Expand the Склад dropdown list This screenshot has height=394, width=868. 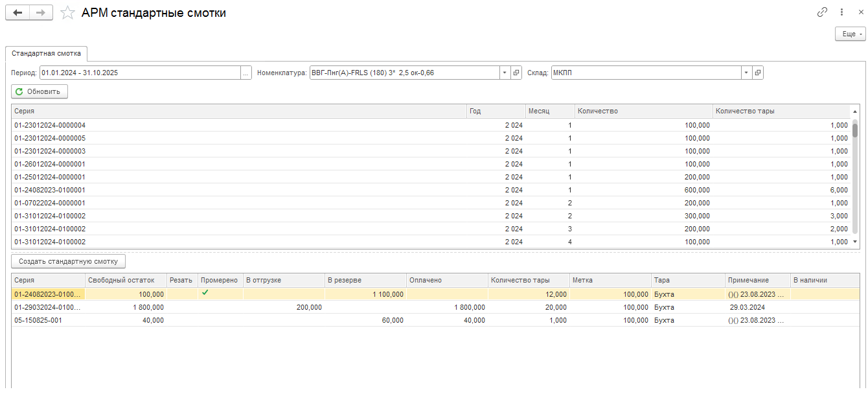click(x=746, y=73)
